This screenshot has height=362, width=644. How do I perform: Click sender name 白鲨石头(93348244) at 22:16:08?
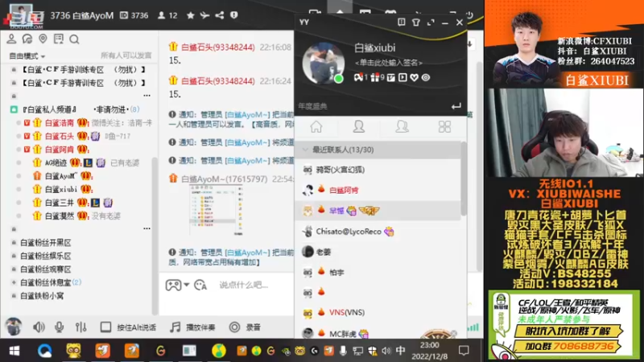point(218,47)
